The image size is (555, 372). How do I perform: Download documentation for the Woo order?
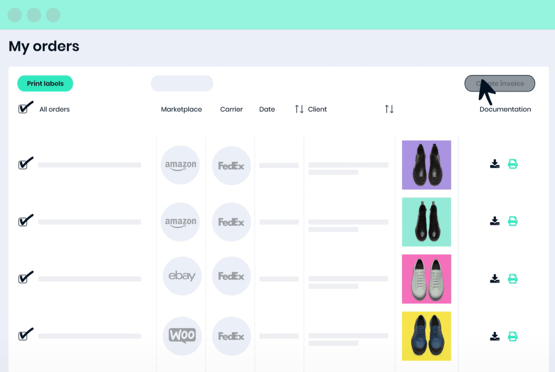(x=494, y=336)
